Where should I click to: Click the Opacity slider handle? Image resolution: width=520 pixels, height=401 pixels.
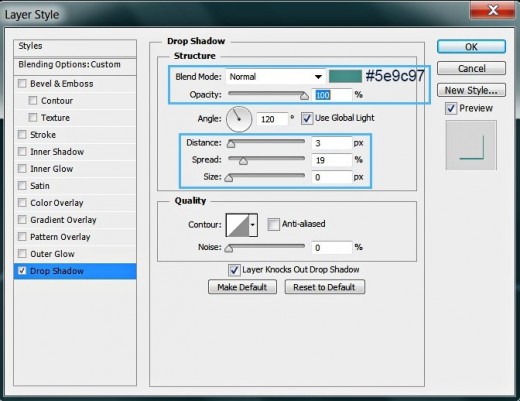point(304,96)
